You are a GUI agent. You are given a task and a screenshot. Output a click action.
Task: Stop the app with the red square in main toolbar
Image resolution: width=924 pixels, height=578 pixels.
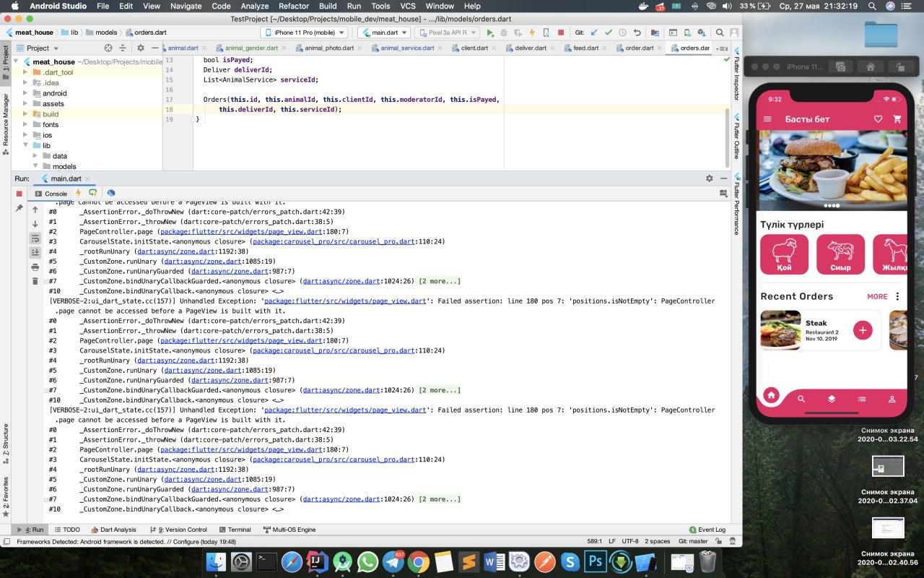click(x=561, y=33)
